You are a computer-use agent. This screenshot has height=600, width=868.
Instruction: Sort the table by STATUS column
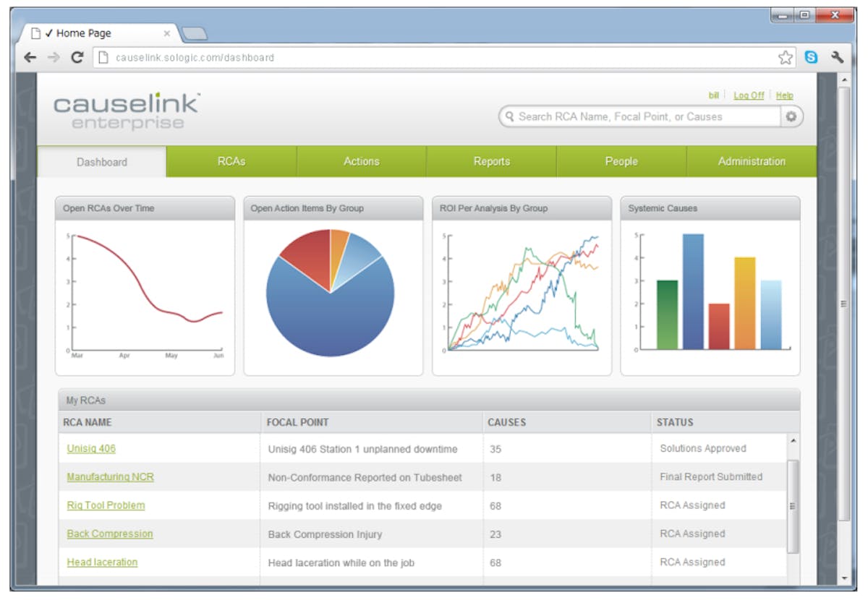(676, 422)
